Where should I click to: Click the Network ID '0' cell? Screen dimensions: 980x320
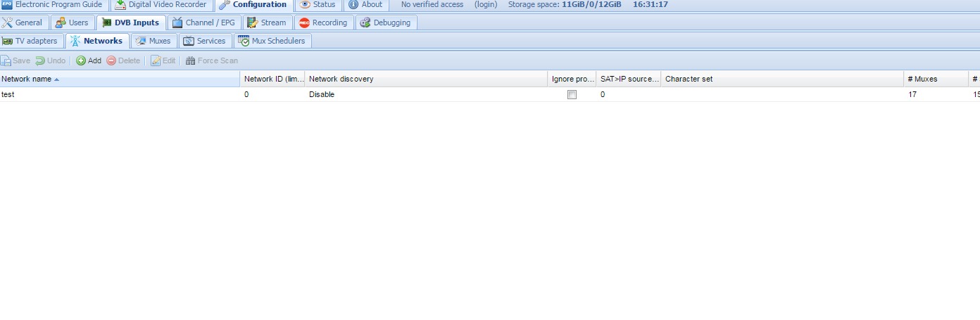[246, 94]
